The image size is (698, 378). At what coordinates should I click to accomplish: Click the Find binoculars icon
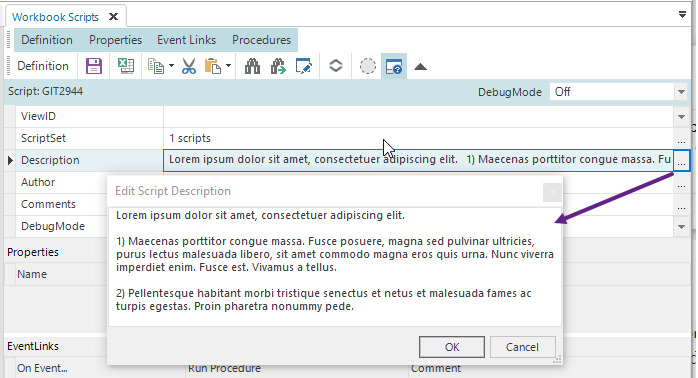pos(252,66)
